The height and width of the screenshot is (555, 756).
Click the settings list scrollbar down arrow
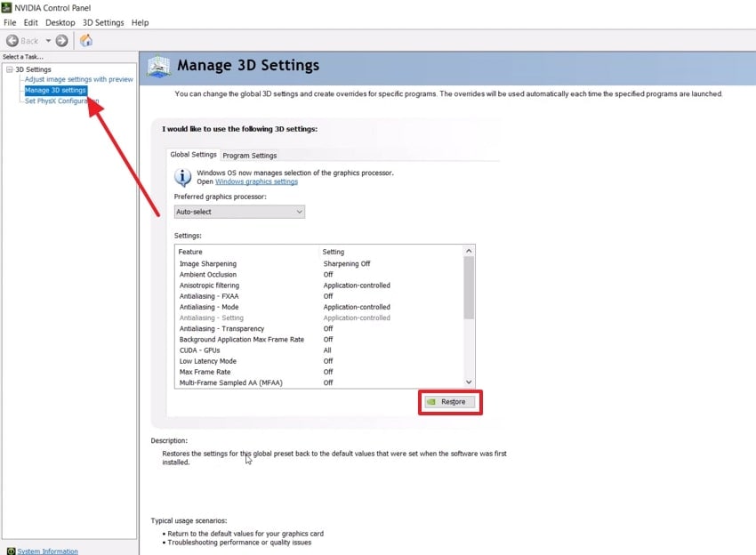pyautogui.click(x=470, y=382)
